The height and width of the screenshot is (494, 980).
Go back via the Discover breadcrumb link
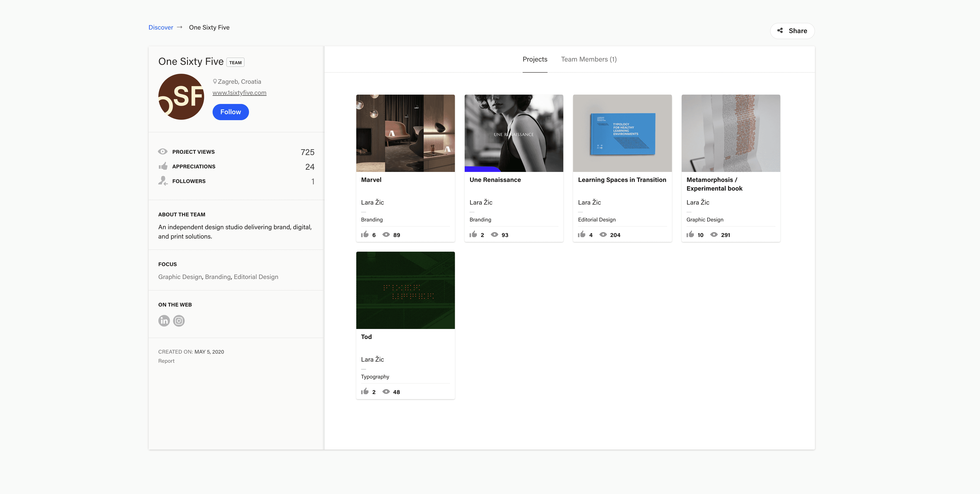(161, 27)
